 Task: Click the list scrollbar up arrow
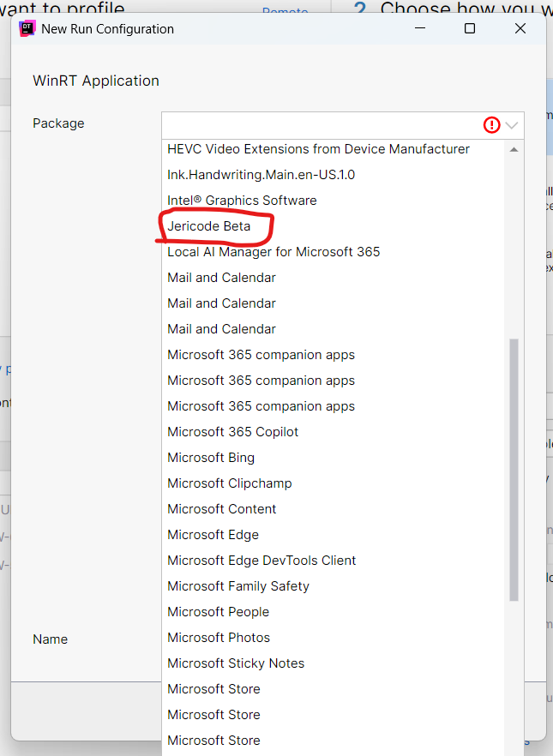click(514, 149)
